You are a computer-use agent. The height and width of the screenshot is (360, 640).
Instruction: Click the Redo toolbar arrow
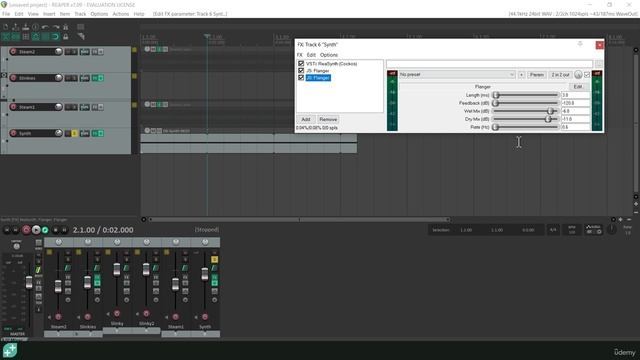(x=56, y=27)
